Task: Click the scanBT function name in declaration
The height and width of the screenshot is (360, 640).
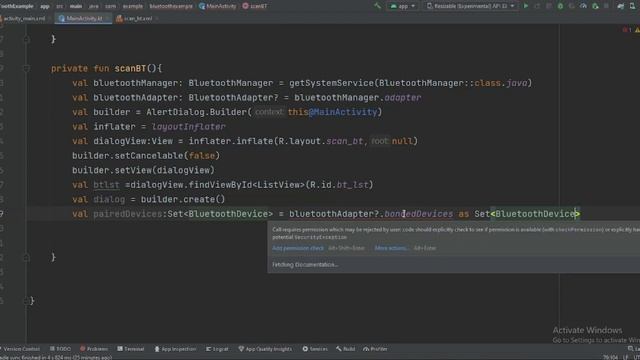Action: tap(130, 69)
